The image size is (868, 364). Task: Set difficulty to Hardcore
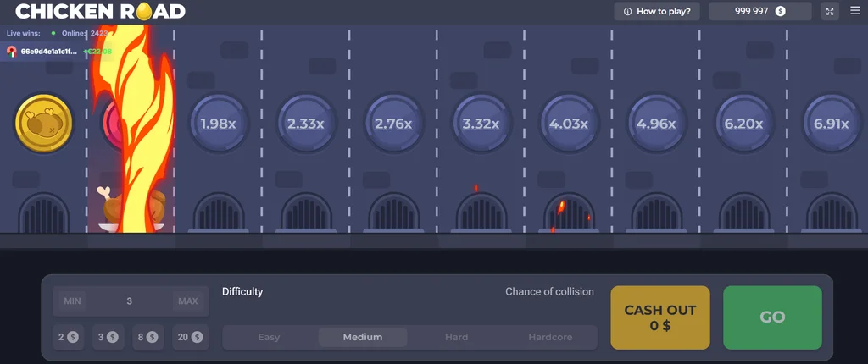point(550,337)
